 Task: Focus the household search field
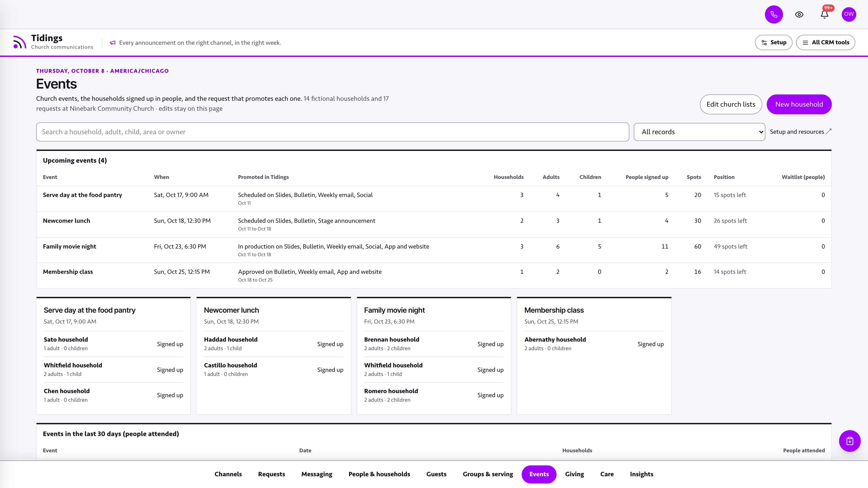coord(332,132)
